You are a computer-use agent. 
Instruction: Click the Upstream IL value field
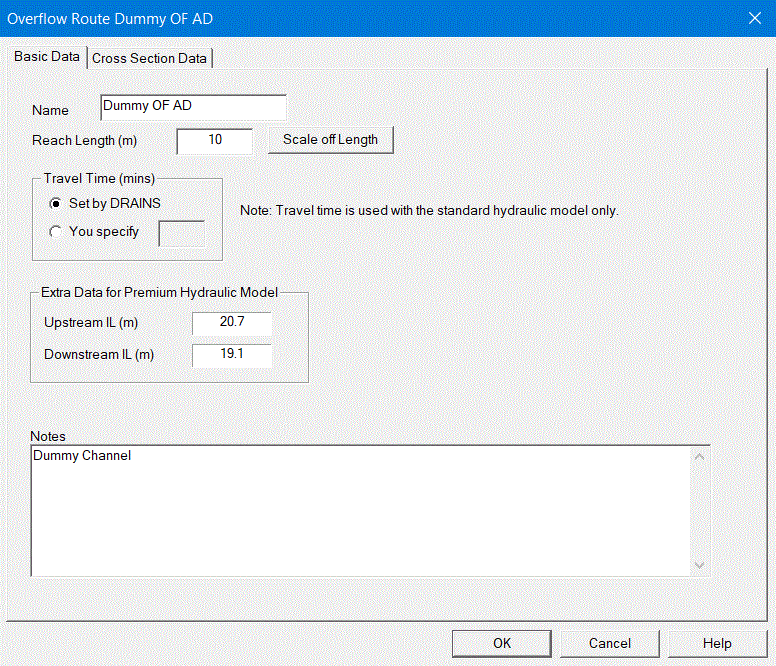click(231, 324)
